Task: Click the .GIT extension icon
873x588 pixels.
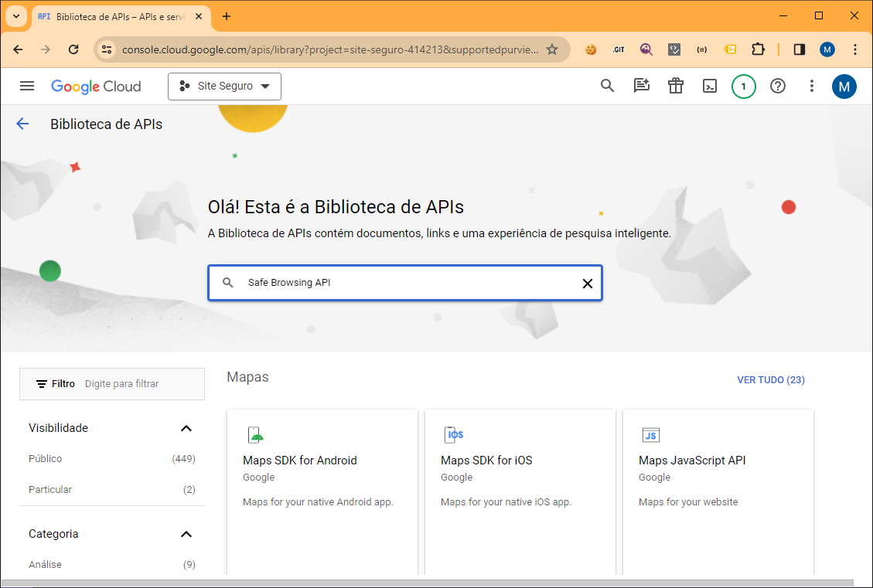Action: point(618,49)
